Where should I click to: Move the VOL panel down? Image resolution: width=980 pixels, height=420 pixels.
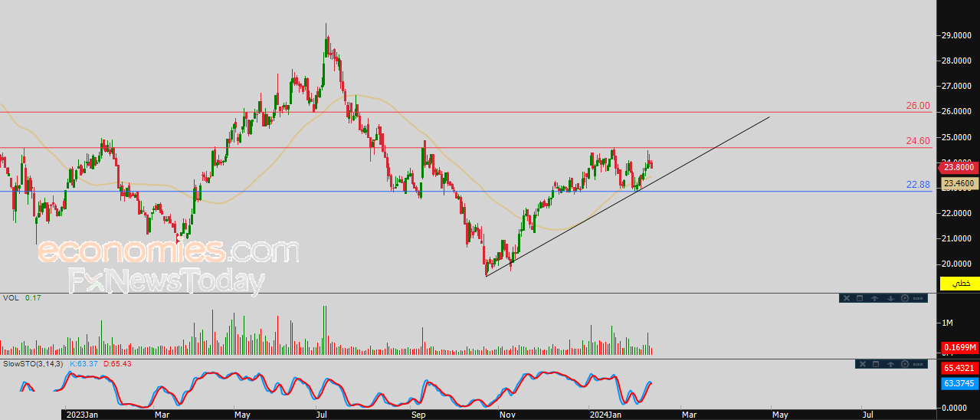click(890, 298)
